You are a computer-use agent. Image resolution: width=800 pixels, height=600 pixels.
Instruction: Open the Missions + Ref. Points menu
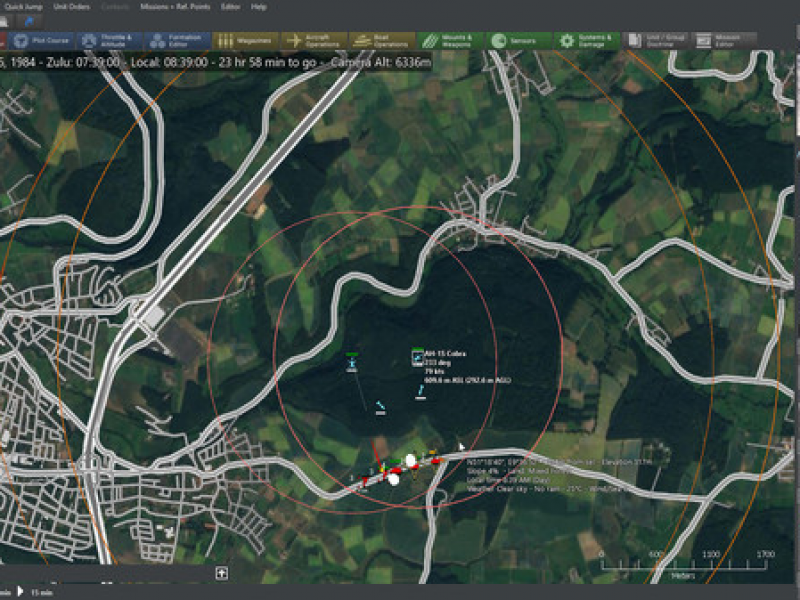click(175, 7)
